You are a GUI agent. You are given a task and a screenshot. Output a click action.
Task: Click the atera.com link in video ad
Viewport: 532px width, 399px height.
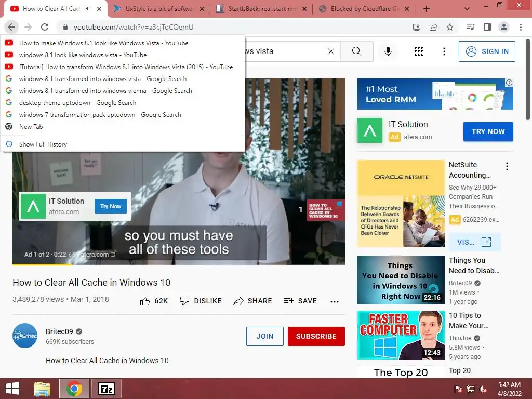pos(97,255)
